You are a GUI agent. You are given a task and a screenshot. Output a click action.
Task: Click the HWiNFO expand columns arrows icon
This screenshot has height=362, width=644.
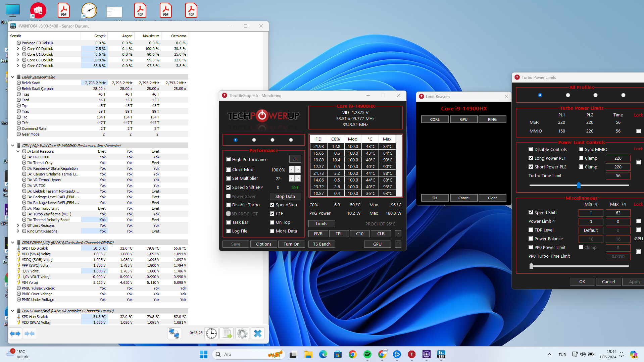(15, 333)
